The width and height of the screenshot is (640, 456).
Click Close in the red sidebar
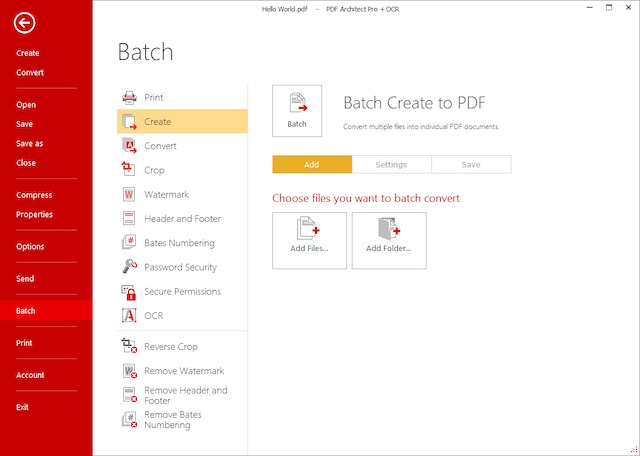pyautogui.click(x=26, y=163)
